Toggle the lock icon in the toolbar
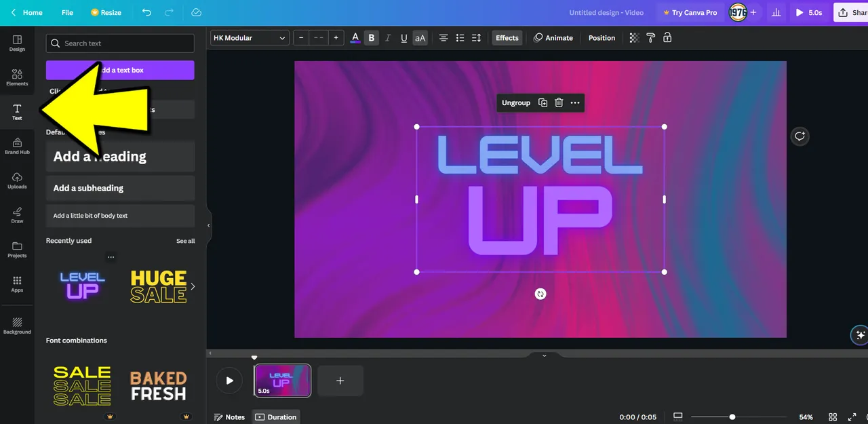This screenshot has height=424, width=868. click(667, 38)
